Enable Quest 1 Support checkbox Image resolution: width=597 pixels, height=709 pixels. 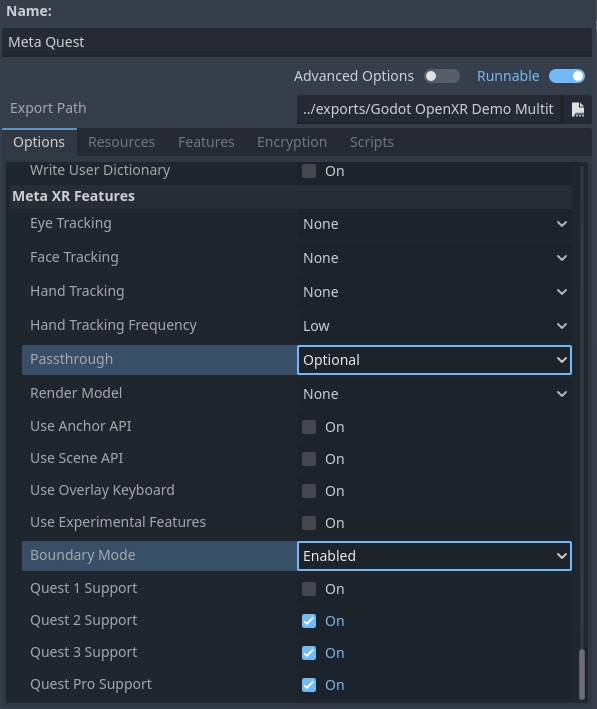[309, 589]
